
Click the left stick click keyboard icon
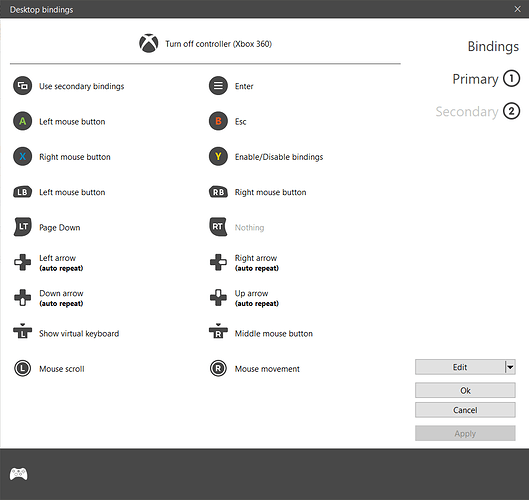click(23, 331)
